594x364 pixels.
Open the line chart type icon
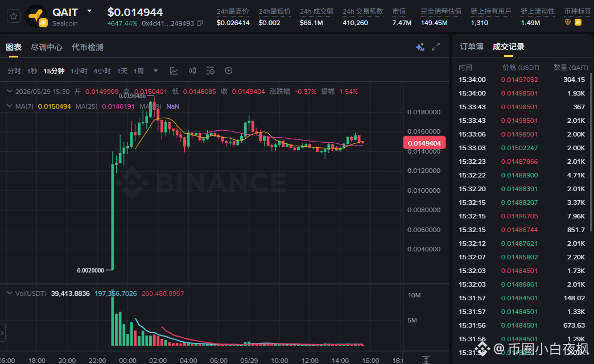174,71
